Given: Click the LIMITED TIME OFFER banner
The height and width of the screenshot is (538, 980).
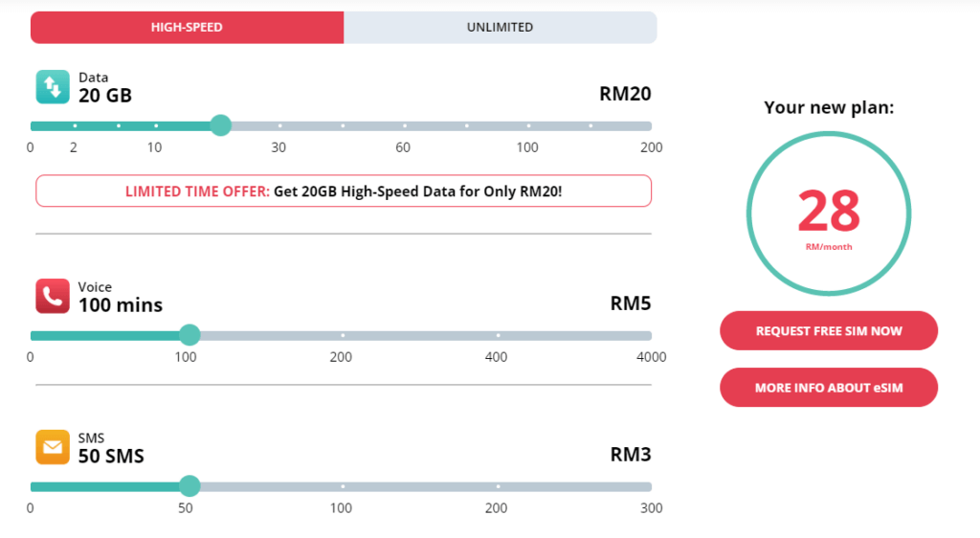Looking at the screenshot, I should point(344,191).
